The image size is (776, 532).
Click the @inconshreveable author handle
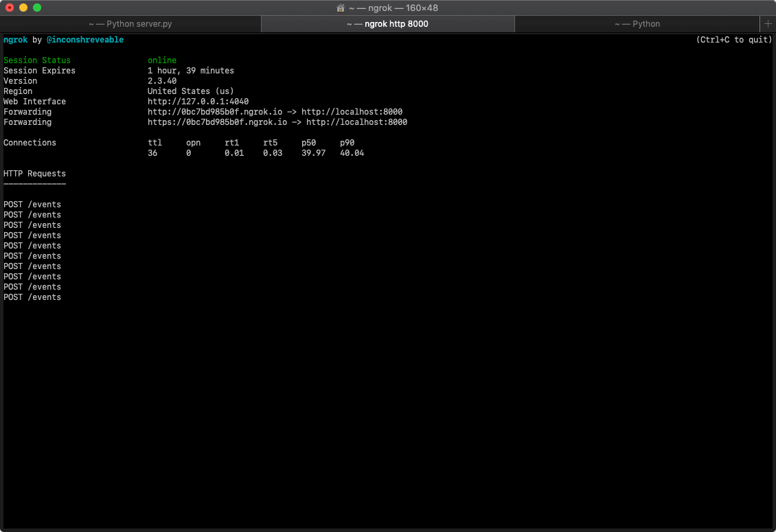[x=85, y=39]
